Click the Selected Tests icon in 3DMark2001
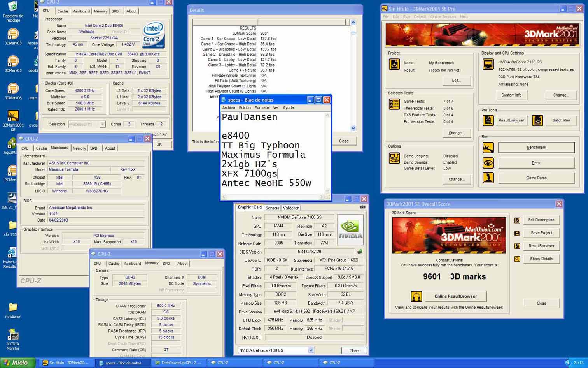Viewport: 588px width, 368px height. 394,104
